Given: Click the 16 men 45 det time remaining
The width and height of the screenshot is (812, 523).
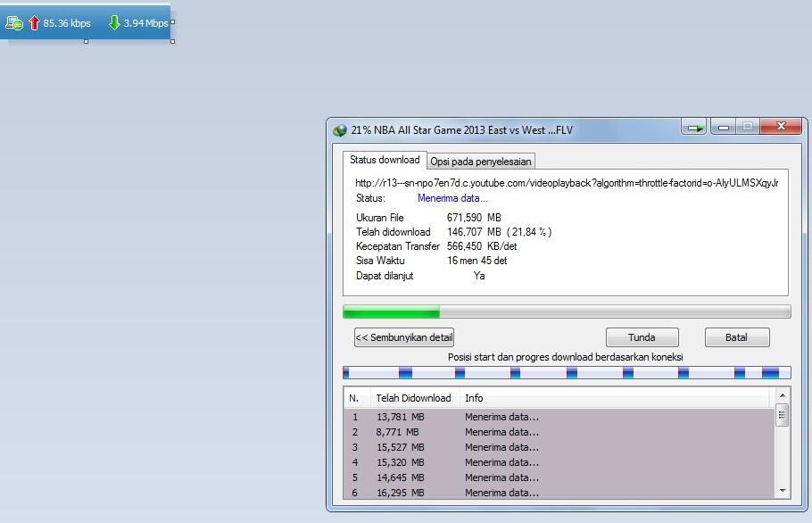Looking at the screenshot, I should (x=477, y=261).
